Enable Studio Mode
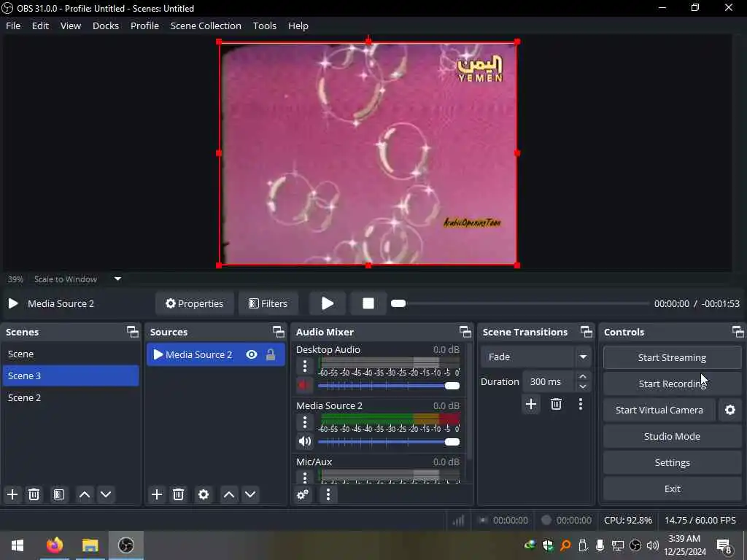747x560 pixels. (x=672, y=436)
